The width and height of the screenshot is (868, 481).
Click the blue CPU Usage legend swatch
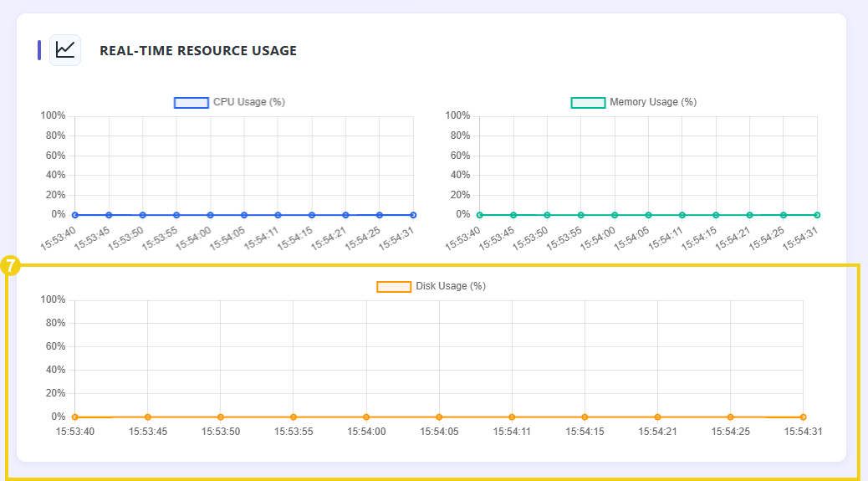[191, 102]
